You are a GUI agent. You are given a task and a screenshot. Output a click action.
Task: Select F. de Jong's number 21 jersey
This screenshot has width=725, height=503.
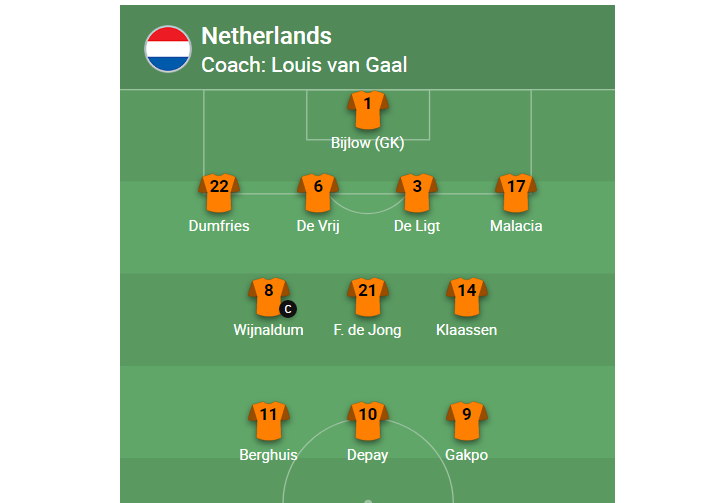click(x=368, y=297)
